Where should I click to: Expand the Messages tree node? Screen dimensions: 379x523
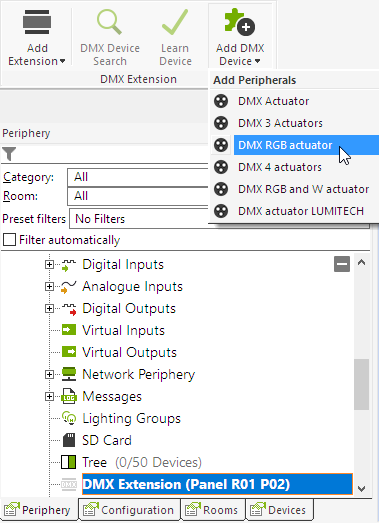click(49, 397)
